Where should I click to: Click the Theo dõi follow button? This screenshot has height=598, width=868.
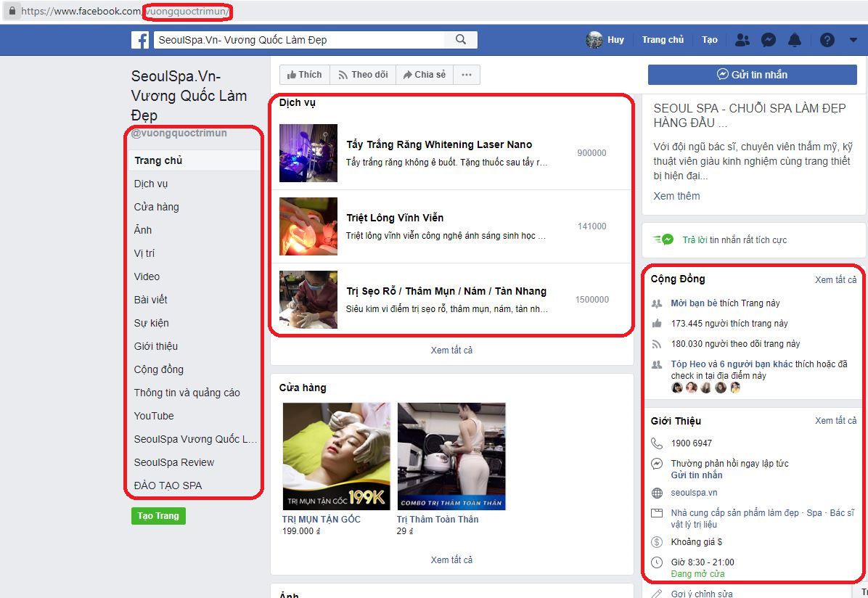[363, 75]
